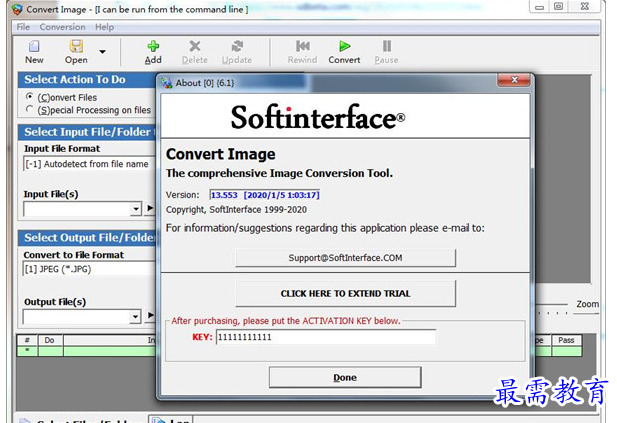
Task: Click the Rewind toolbar icon
Action: click(302, 46)
